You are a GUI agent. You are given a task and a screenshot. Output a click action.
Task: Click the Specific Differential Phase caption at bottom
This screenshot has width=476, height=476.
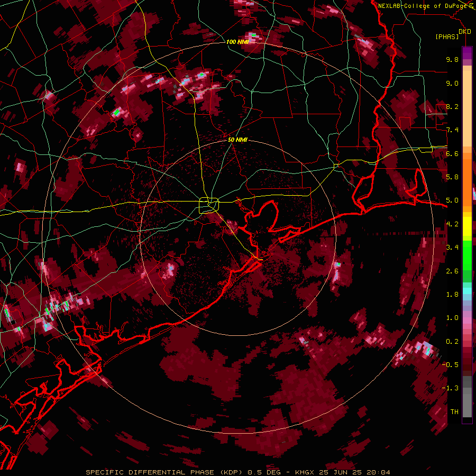point(238,472)
